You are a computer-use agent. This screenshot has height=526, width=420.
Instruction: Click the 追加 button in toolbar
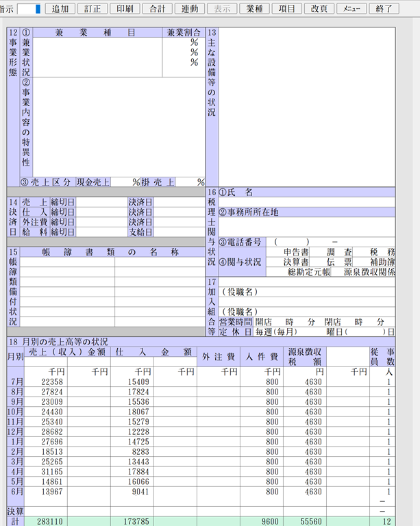pos(60,9)
